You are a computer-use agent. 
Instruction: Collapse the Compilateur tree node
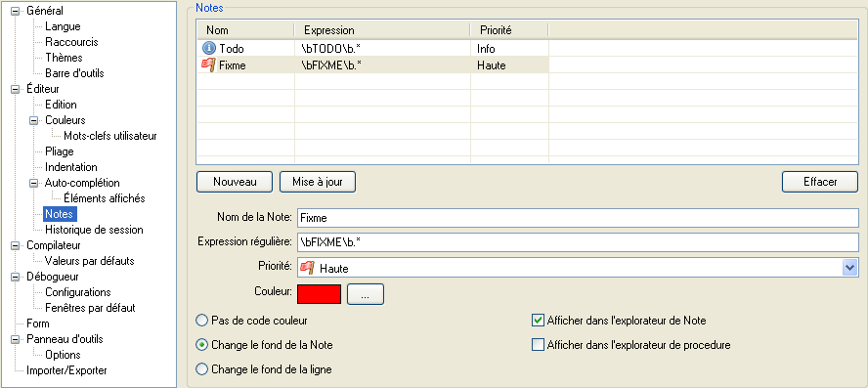pyautogui.click(x=15, y=245)
